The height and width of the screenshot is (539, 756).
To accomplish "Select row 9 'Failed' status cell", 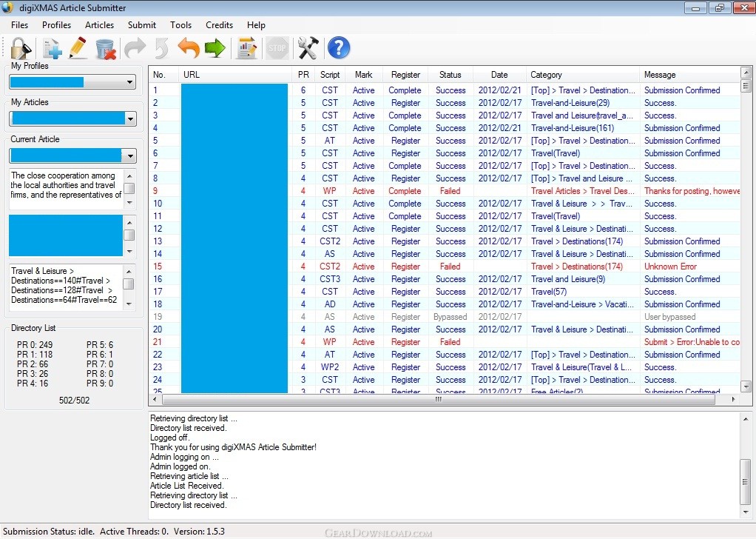I will point(450,191).
